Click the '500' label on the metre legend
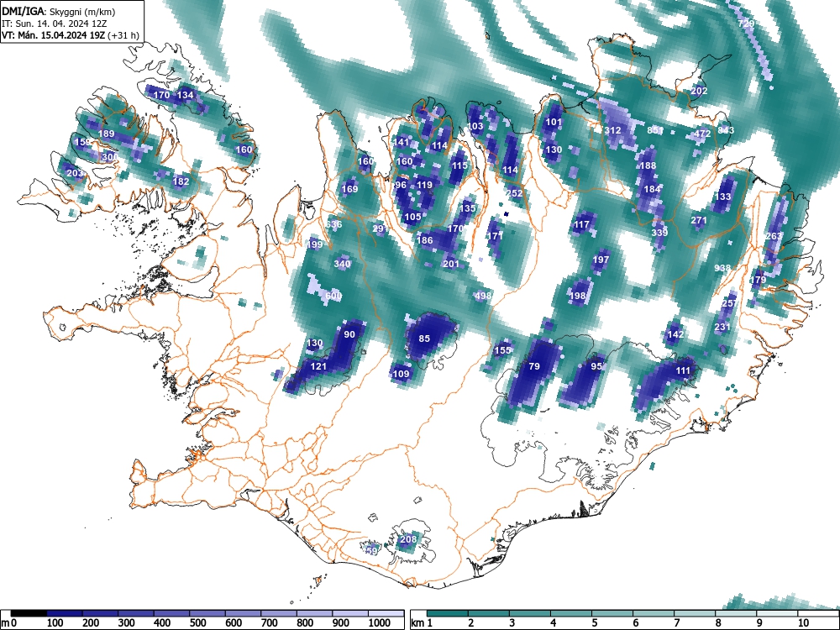The height and width of the screenshot is (630, 840). coord(198,623)
